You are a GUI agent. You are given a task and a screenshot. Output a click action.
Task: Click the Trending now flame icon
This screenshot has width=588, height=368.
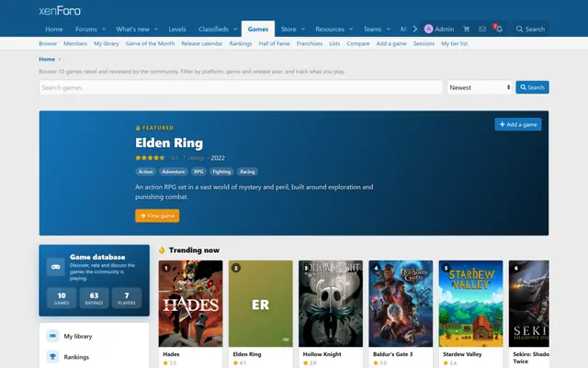tap(162, 250)
